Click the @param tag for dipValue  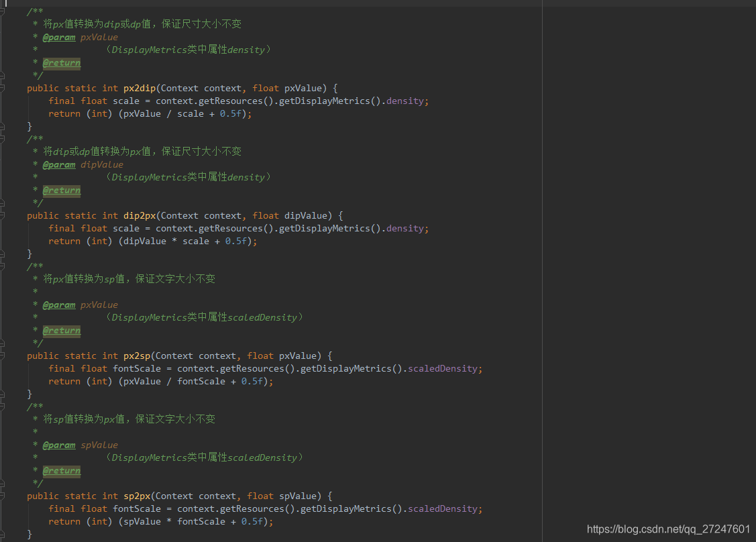click(x=59, y=164)
